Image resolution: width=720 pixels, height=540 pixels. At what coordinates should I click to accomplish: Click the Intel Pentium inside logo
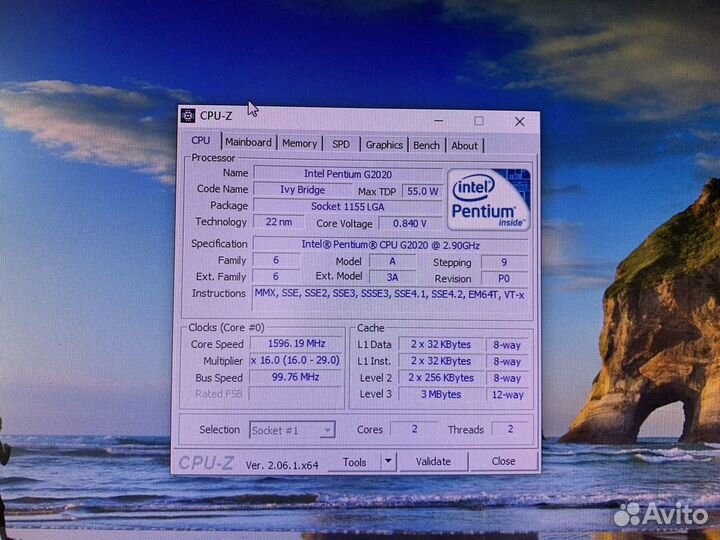489,199
